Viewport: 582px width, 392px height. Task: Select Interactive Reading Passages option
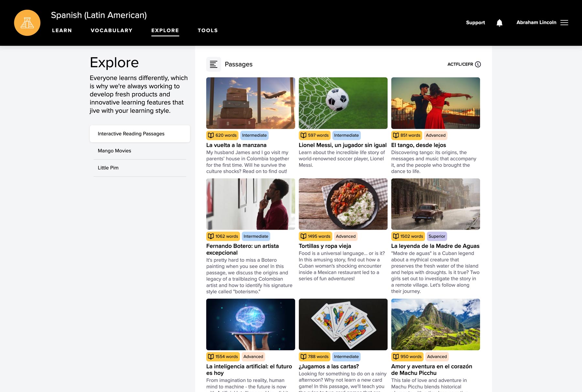click(x=131, y=134)
